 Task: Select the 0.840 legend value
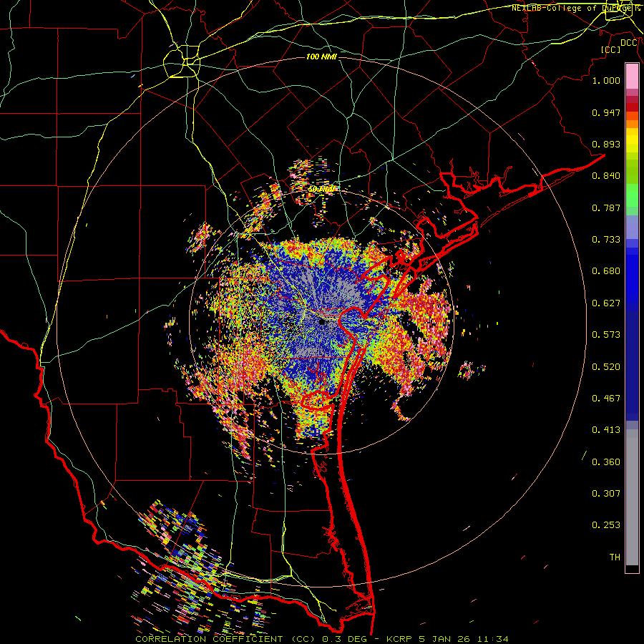[x=606, y=176]
